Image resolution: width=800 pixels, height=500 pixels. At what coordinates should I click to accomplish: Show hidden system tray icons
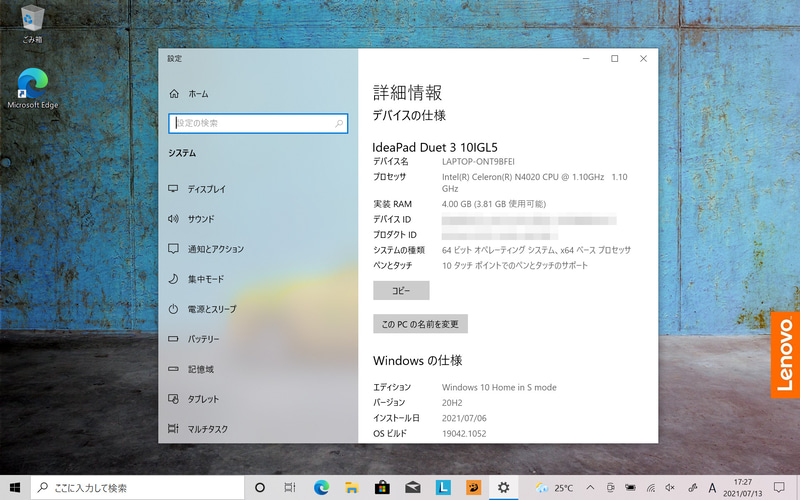tap(590, 488)
